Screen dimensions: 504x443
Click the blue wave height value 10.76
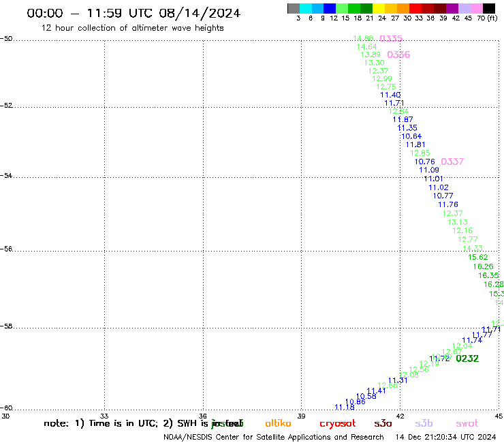pos(424,162)
